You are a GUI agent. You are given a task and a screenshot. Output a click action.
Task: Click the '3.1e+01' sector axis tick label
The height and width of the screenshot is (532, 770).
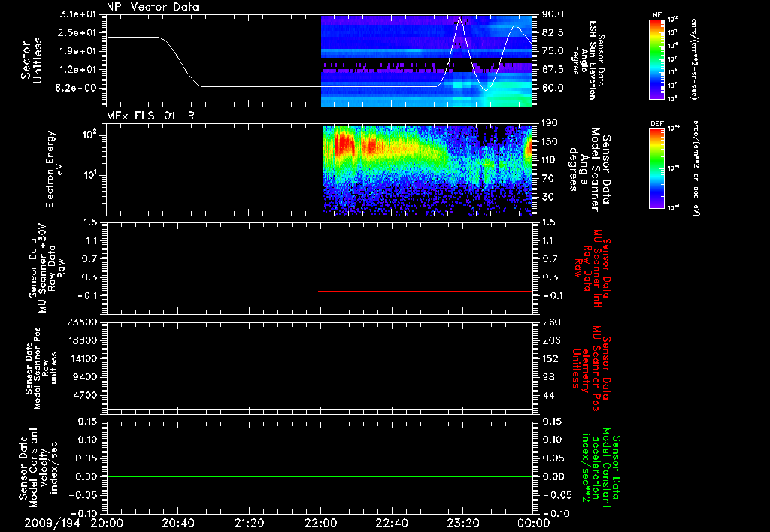pyautogui.click(x=78, y=14)
